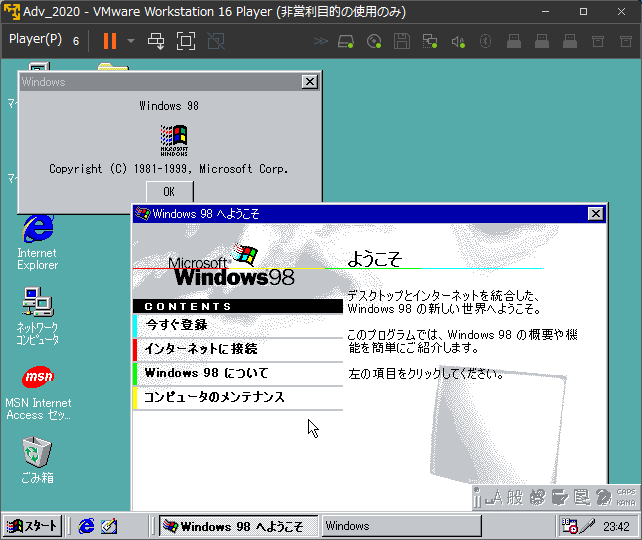Click the last archive-box icon in VMware toolbar
Screen dimensions: 642x540
626,41
